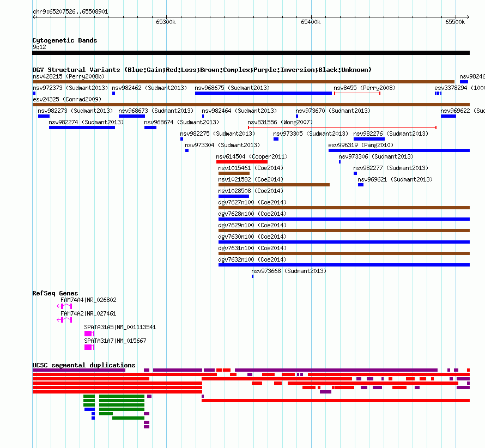Click the nsv428215 (Perry2008b) variant label
The width and height of the screenshot is (485, 448).
click(x=69, y=76)
